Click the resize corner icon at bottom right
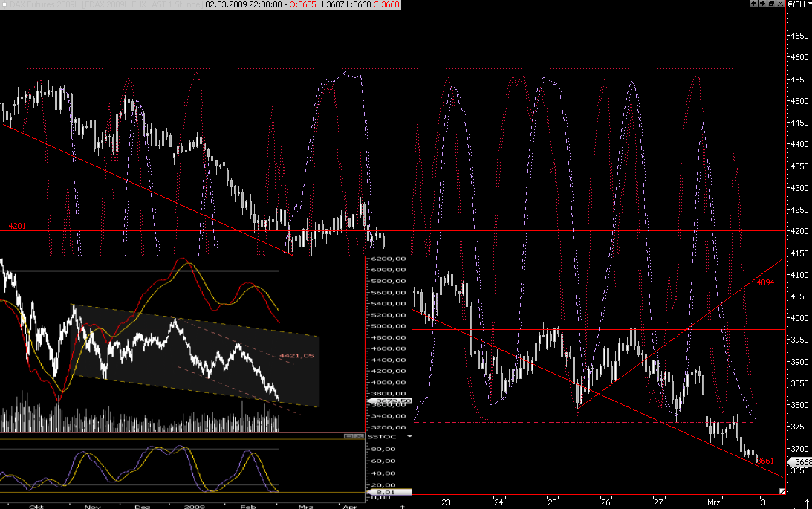 click(x=782, y=492)
